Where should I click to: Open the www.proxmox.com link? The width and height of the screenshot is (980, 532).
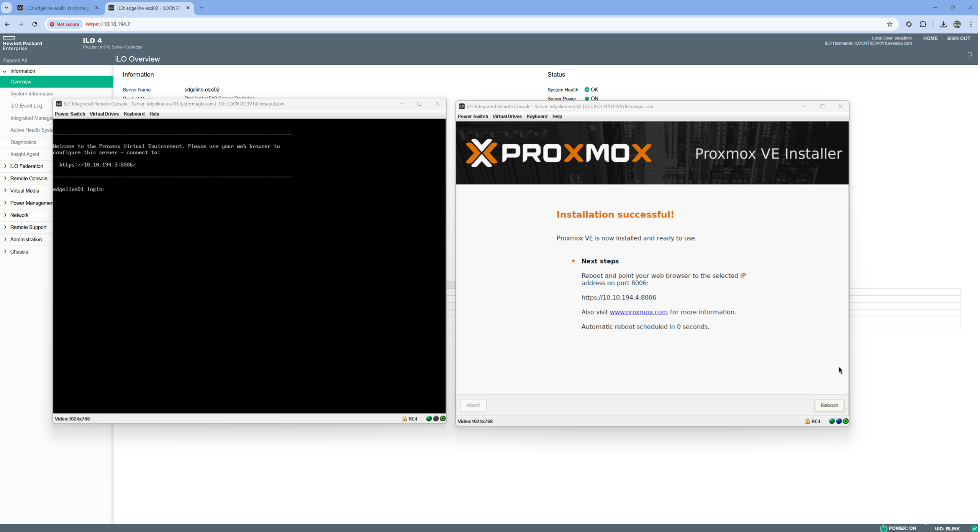tap(639, 312)
